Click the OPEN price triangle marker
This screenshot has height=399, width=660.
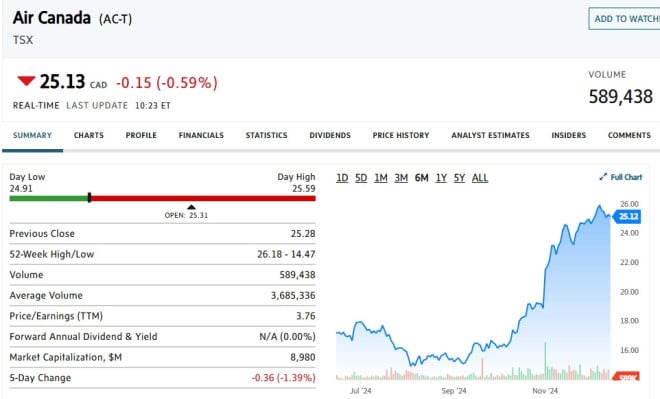192,207
